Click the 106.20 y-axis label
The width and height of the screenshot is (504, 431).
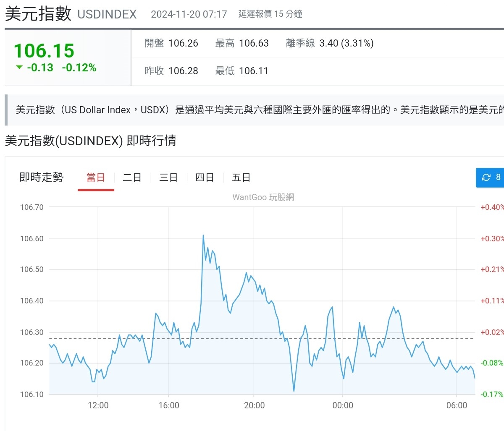pos(32,363)
